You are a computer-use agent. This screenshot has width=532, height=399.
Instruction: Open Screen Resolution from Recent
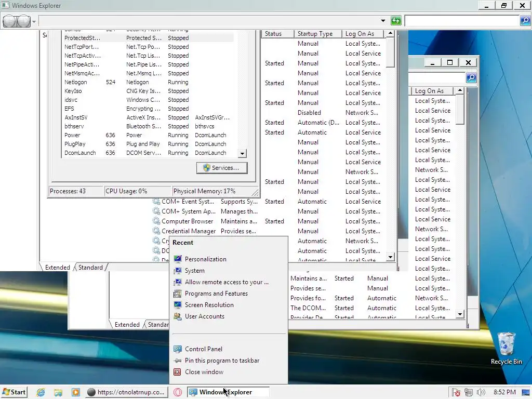coord(209,305)
